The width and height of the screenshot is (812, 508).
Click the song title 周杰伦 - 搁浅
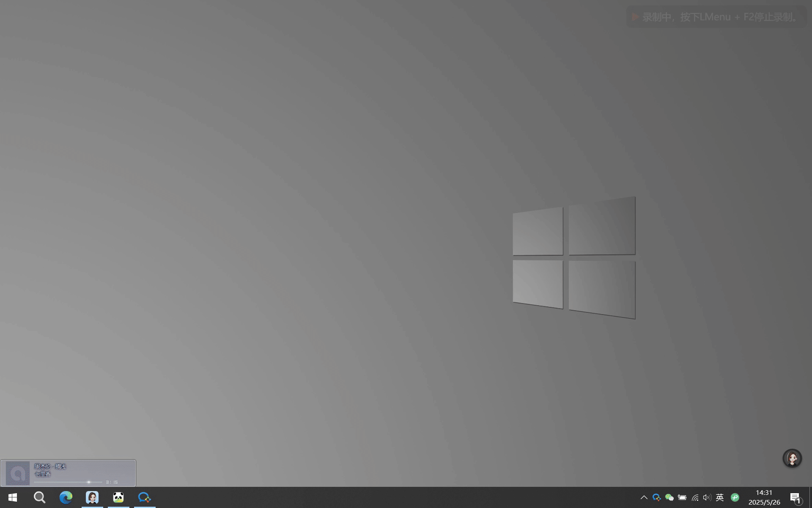tap(50, 467)
